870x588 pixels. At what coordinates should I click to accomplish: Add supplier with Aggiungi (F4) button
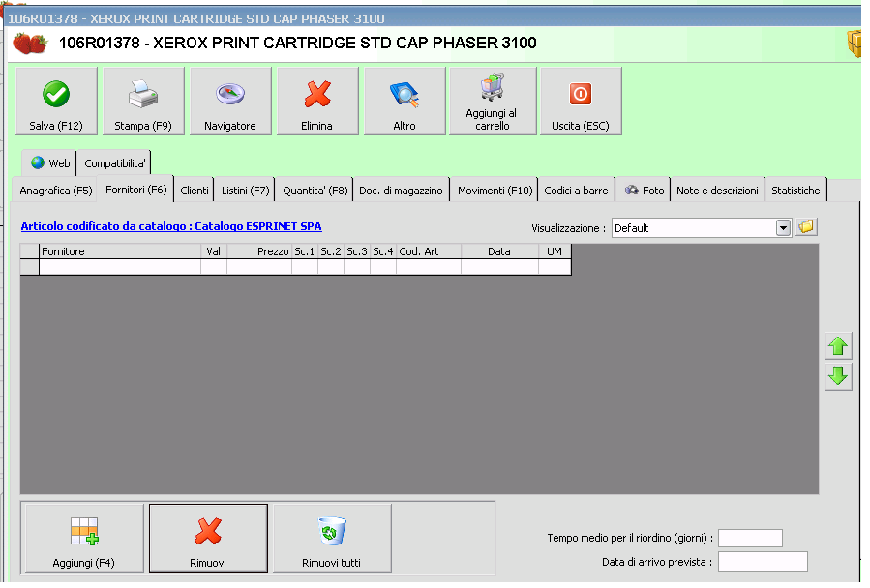(83, 538)
